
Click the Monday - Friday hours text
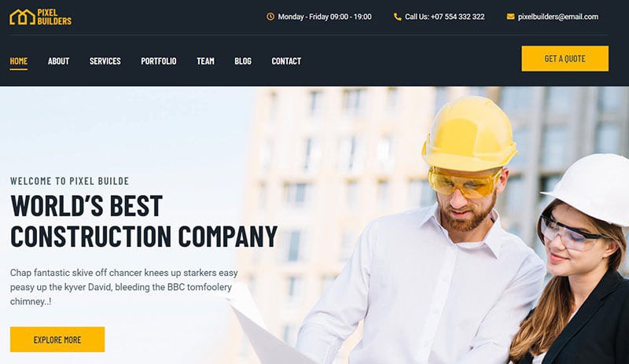pos(325,17)
